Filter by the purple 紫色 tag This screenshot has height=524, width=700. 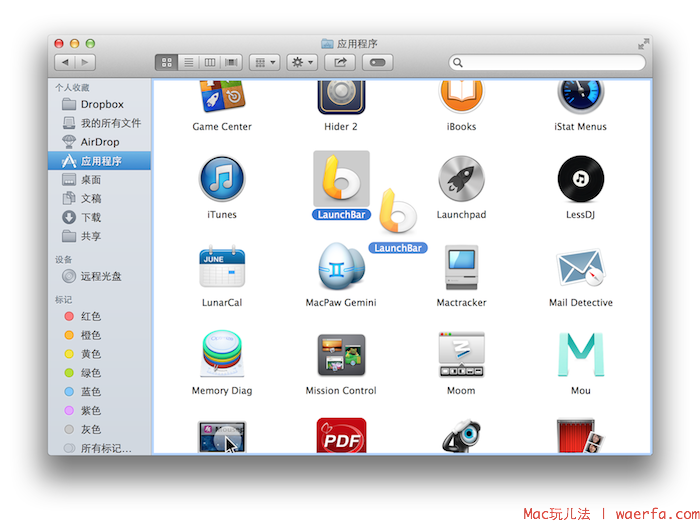(100, 410)
